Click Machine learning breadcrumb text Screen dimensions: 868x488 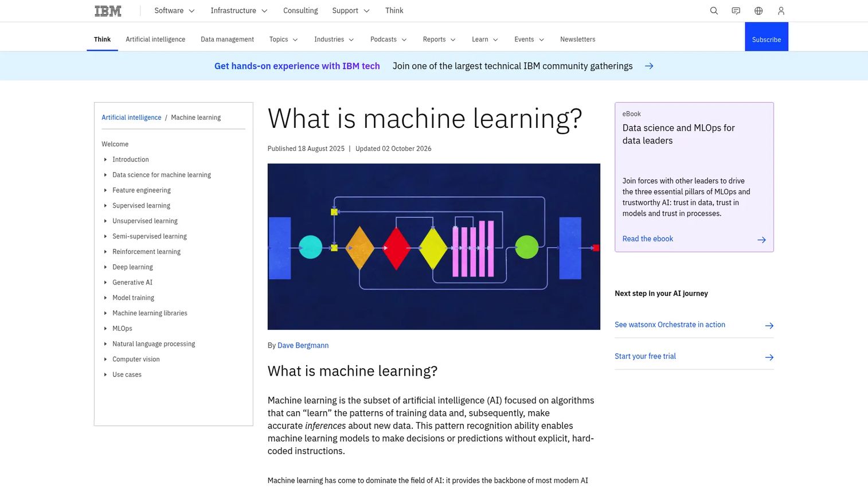(196, 118)
